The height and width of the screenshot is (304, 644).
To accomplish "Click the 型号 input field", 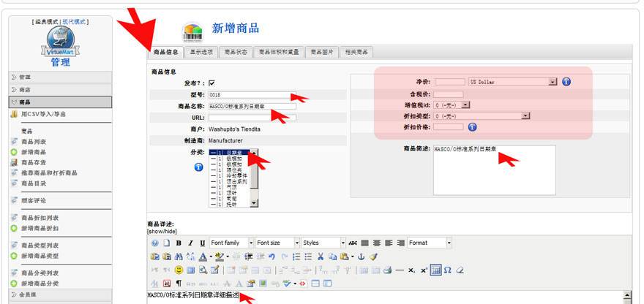I will click(x=252, y=95).
